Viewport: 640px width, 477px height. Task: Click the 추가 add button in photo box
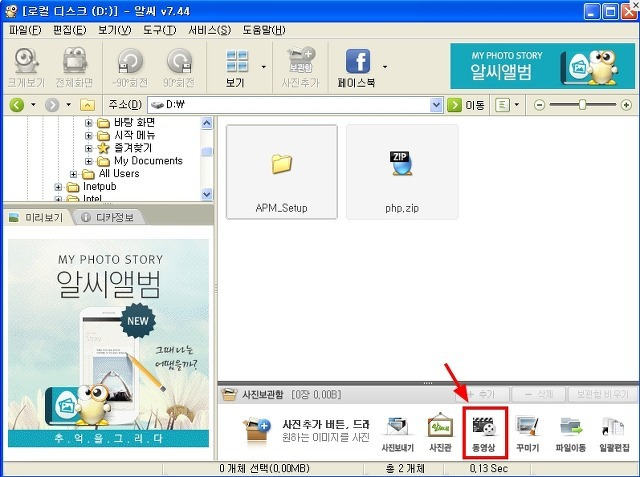(481, 395)
